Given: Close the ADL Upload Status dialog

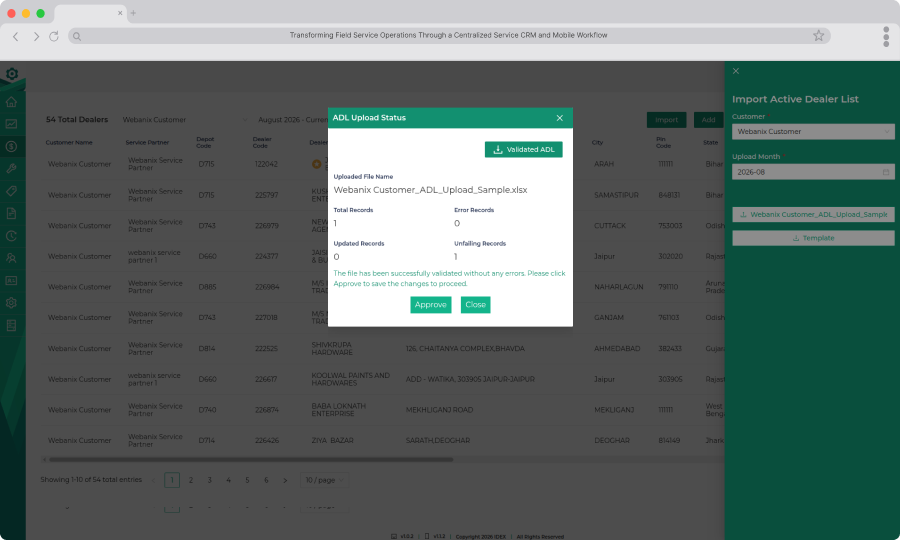Looking at the screenshot, I should pos(560,118).
